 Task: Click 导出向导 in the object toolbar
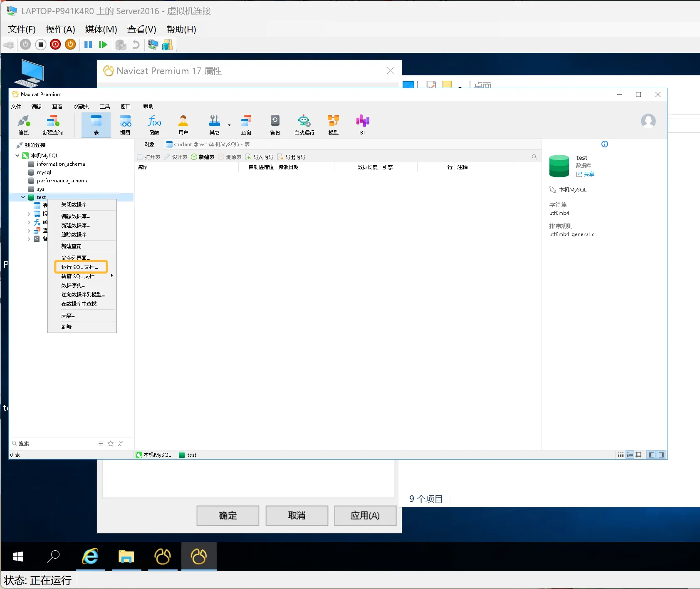291,157
